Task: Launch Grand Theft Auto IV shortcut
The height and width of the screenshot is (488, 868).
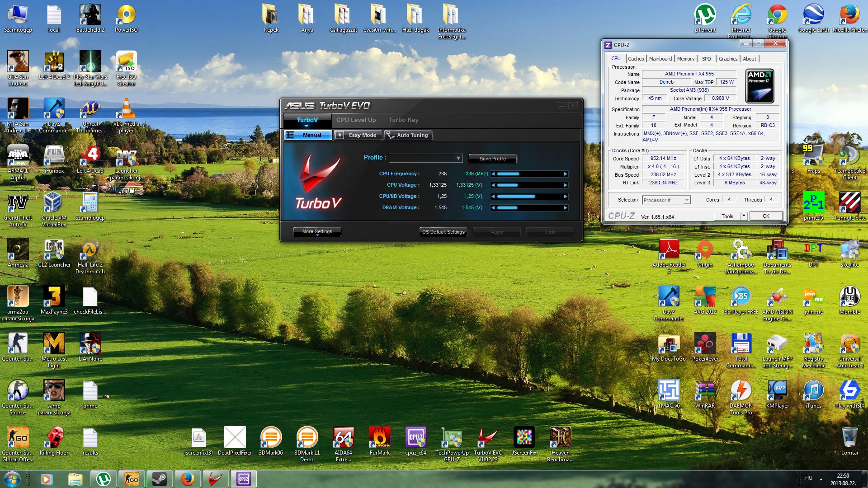Action: (18, 210)
